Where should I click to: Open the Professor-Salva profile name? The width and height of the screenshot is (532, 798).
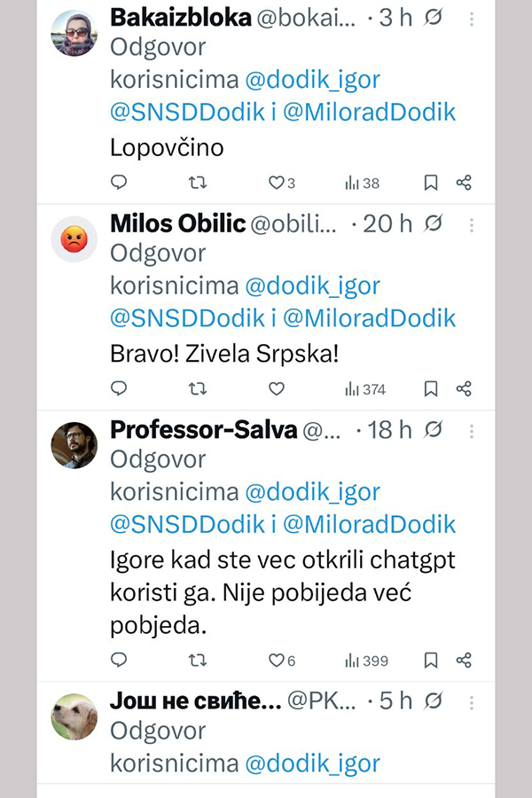click(202, 430)
